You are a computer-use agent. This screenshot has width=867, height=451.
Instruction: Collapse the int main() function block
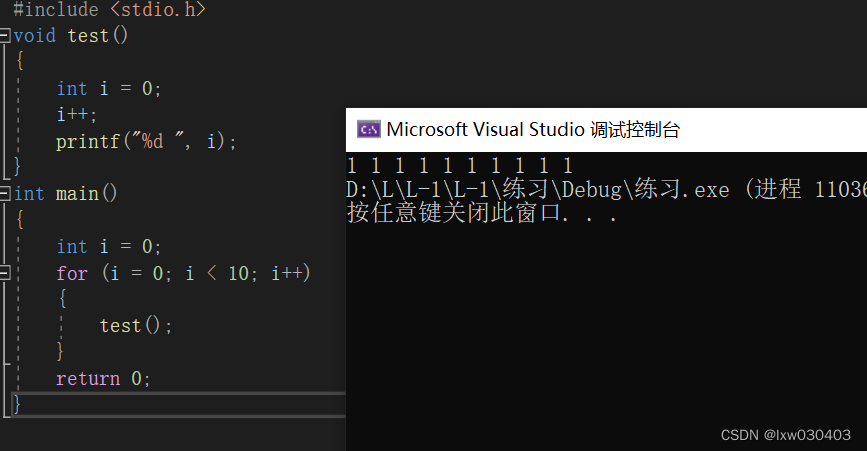[4, 193]
